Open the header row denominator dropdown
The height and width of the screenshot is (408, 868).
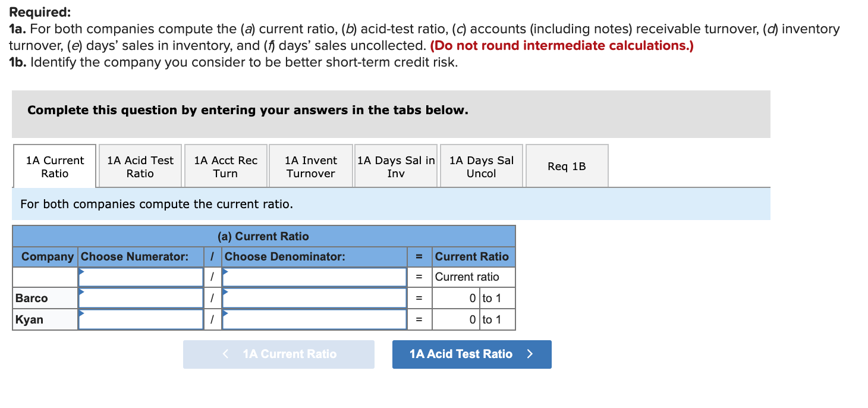point(315,277)
